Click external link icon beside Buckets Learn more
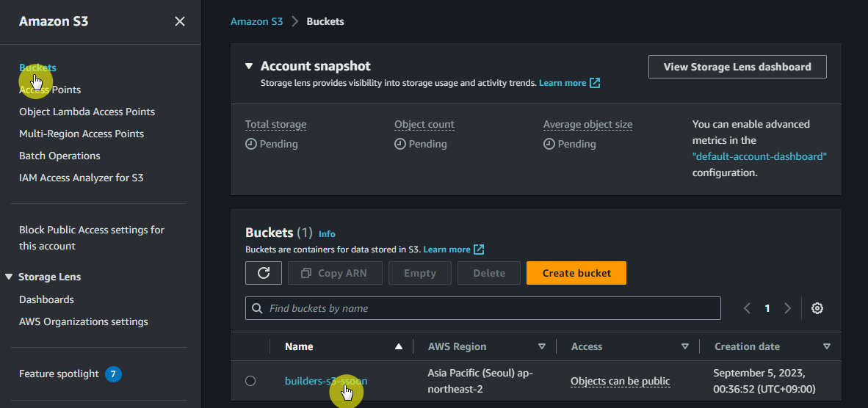Screen dimensions: 868x408 pos(479,249)
